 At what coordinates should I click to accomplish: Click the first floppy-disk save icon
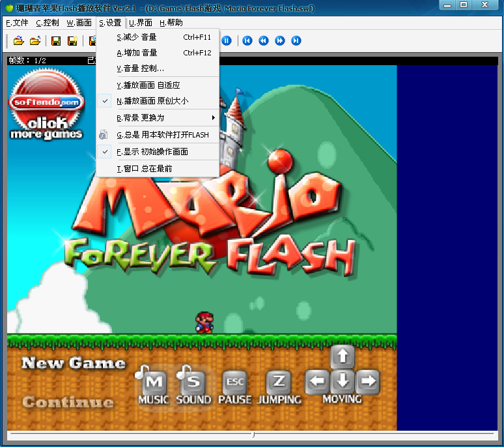coord(56,41)
